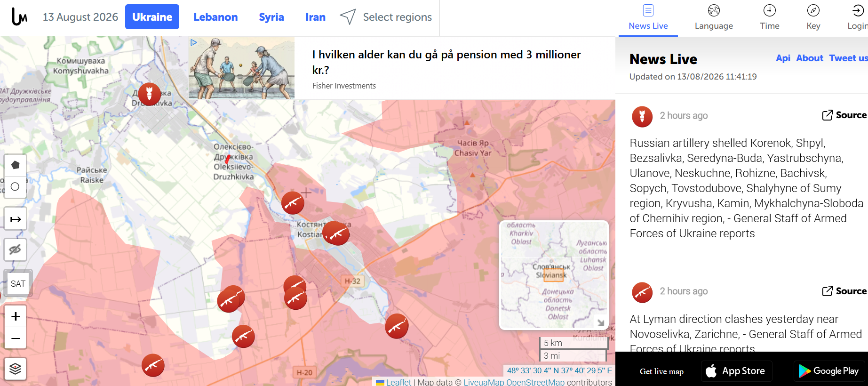The width and height of the screenshot is (868, 386).
Task: Collapse the minimap using its corner arrow
Action: pos(600,322)
